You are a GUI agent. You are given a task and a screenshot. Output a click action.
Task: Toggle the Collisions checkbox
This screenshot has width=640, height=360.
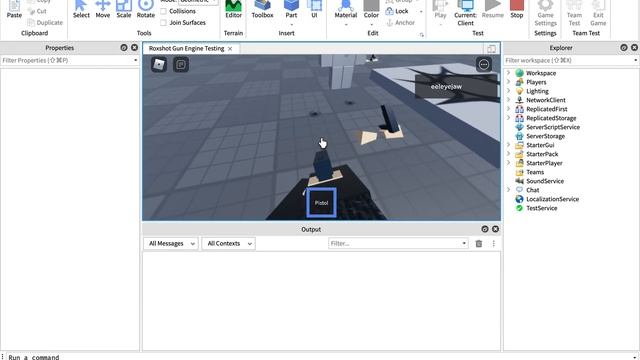(x=164, y=11)
